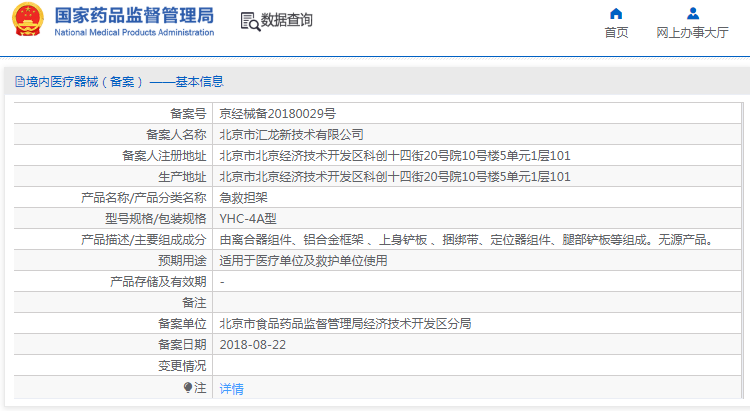Click the filing authority 经济技术开发区分局 value
This screenshot has width=750, height=411.
[x=345, y=324]
